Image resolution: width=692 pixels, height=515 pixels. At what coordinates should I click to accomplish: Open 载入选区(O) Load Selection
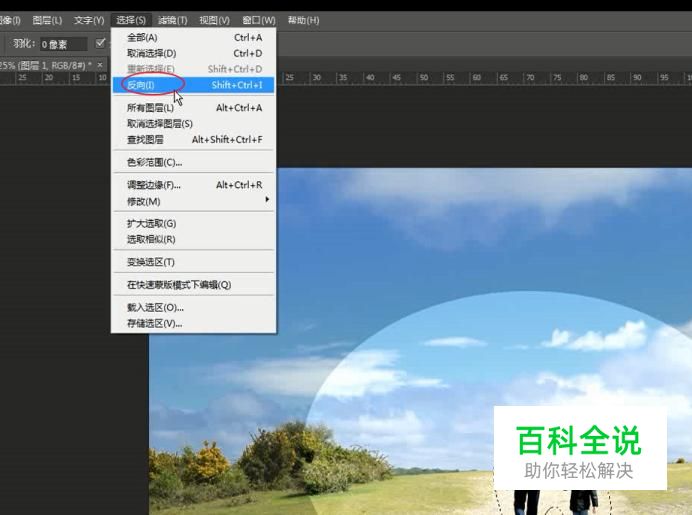(x=155, y=308)
